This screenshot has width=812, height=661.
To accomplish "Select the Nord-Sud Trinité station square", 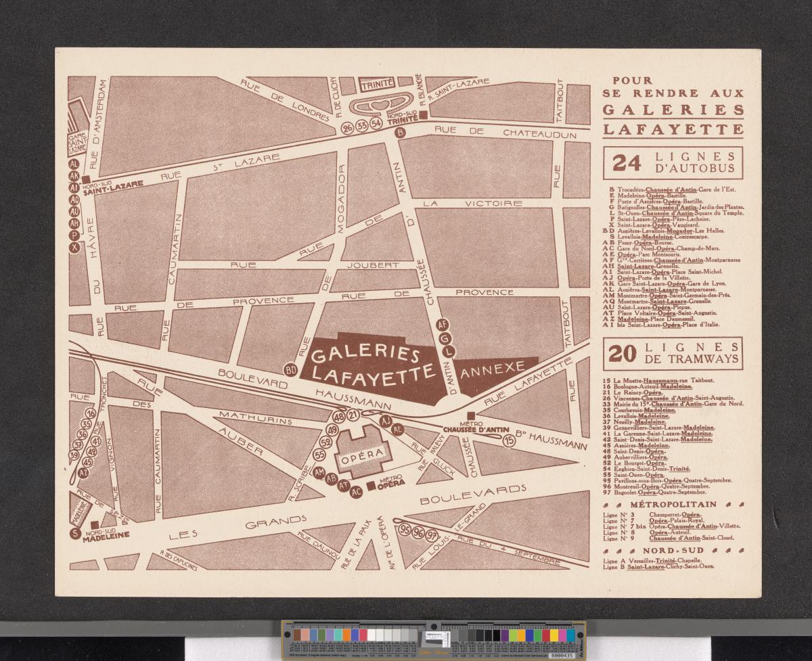I will 423,116.
